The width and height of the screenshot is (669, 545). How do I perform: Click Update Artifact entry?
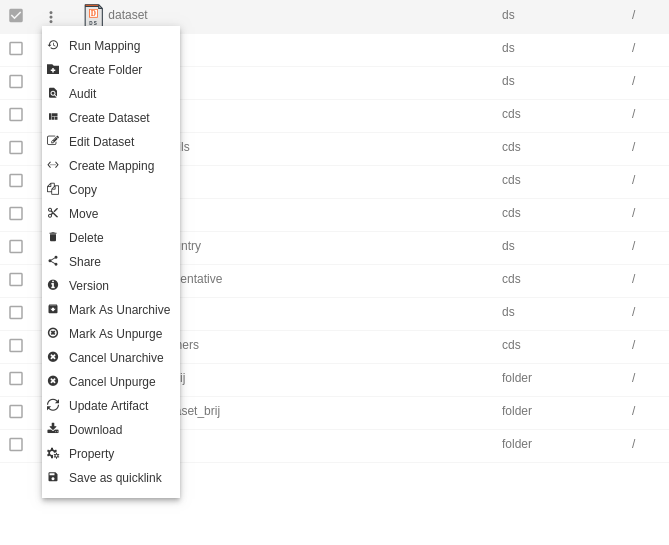point(108,405)
